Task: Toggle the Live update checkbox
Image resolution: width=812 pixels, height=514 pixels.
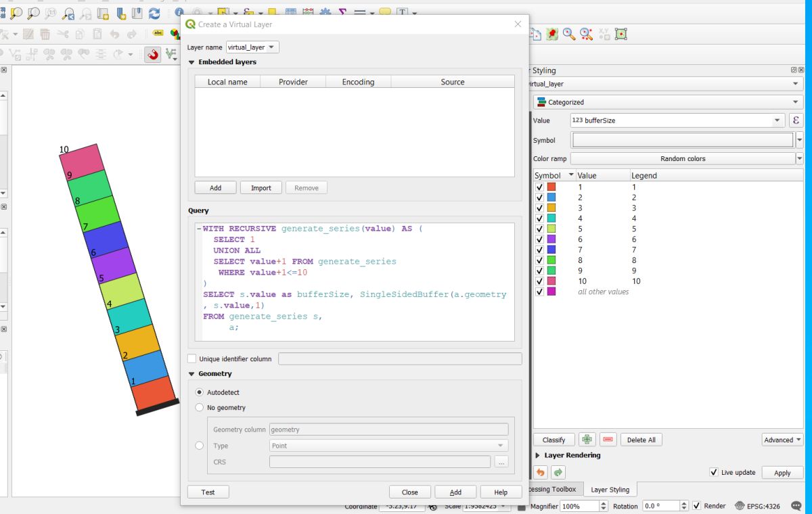Action: click(714, 473)
